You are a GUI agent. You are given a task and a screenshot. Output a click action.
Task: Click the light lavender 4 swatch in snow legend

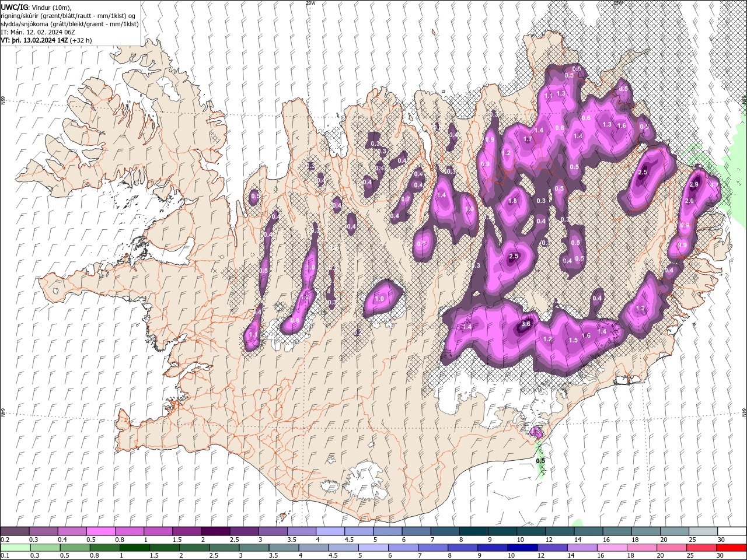pos(330,531)
